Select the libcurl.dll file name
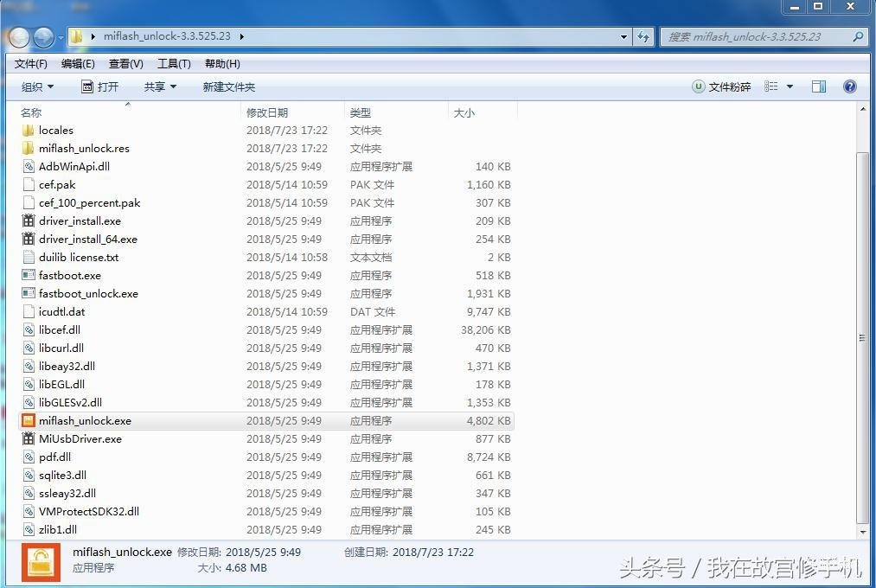 coord(61,348)
